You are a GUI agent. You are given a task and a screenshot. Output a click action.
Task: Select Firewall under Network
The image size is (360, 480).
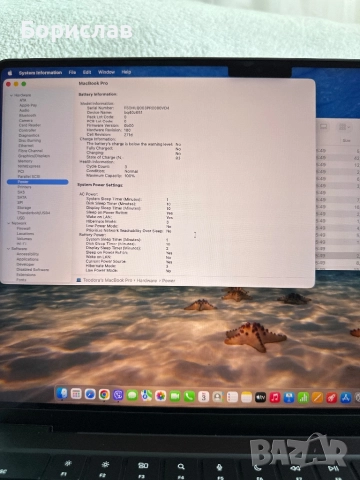pos(24,229)
